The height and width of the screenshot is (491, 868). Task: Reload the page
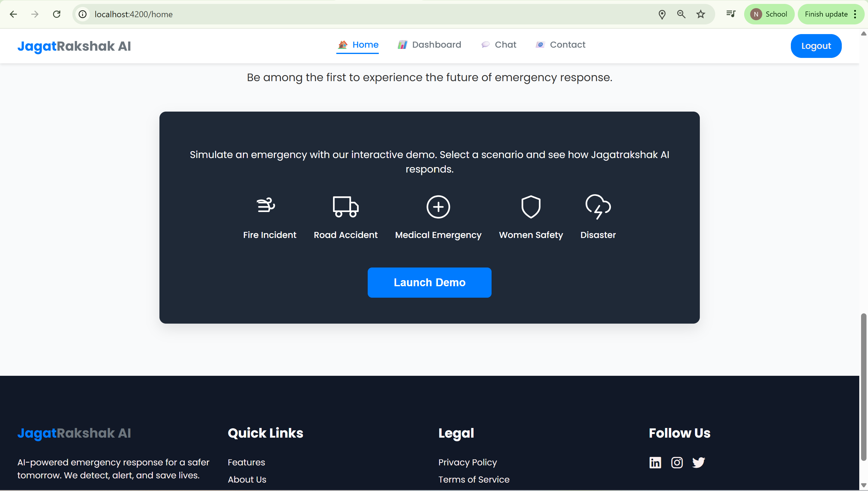click(57, 14)
